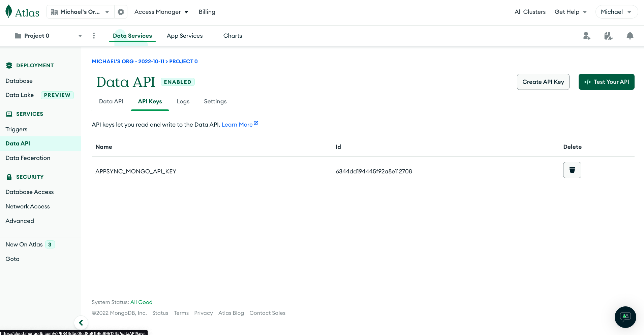Expand the Get Help menu
This screenshot has width=644, height=335.
[x=571, y=12]
